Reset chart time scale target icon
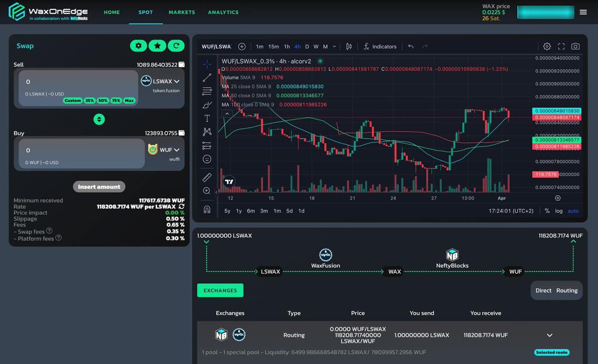Image resolution: width=598 pixels, height=364 pixels. point(558,198)
